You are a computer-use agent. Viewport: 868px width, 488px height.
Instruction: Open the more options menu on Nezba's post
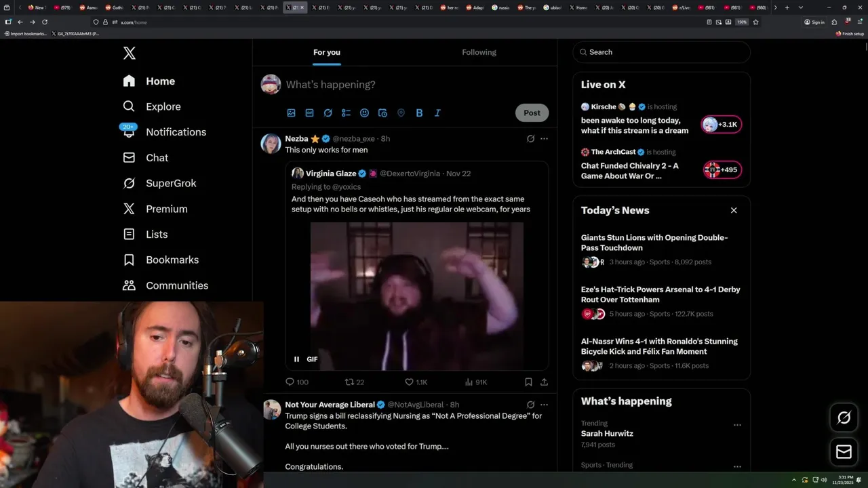pos(544,138)
